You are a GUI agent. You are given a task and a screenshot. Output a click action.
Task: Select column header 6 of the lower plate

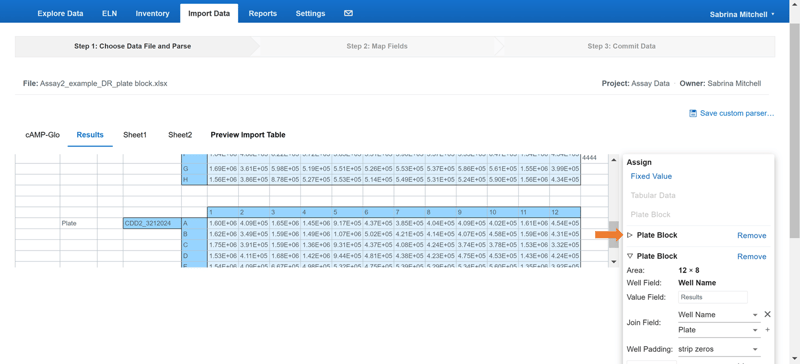pos(378,212)
